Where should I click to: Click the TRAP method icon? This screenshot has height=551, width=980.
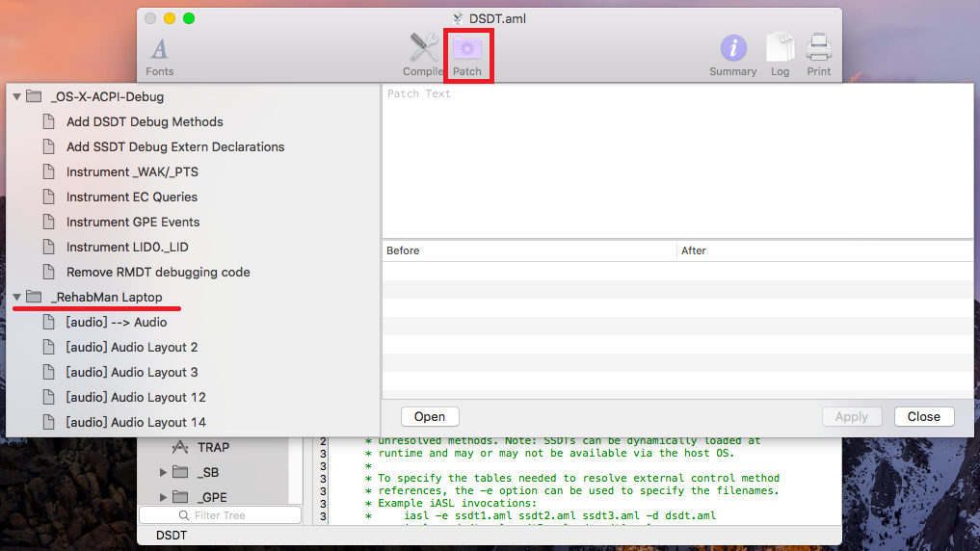point(180,447)
